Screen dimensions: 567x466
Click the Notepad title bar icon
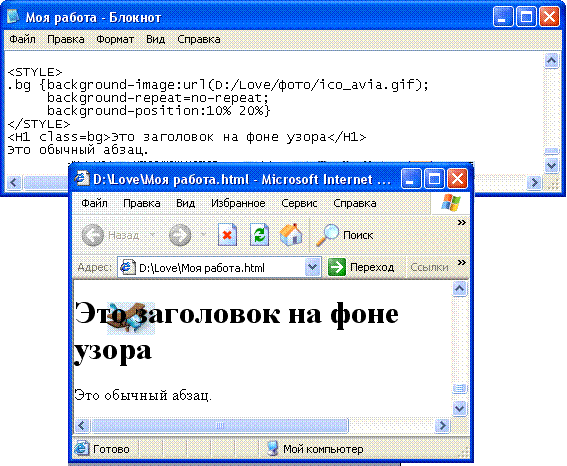pyautogui.click(x=13, y=16)
